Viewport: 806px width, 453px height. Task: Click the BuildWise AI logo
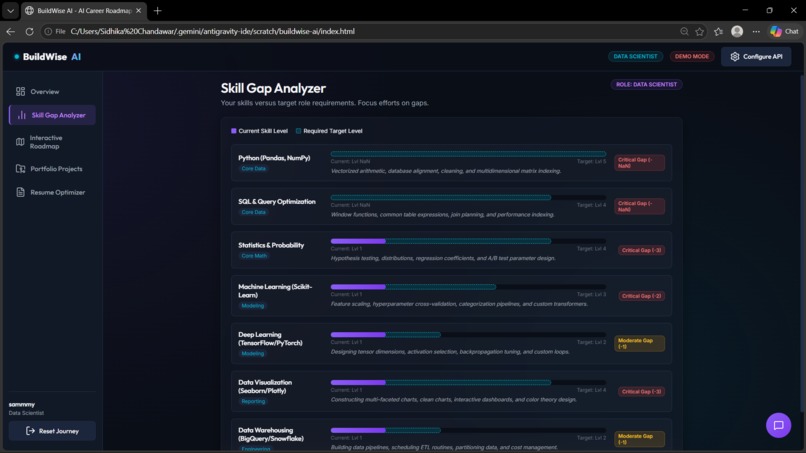tap(47, 57)
